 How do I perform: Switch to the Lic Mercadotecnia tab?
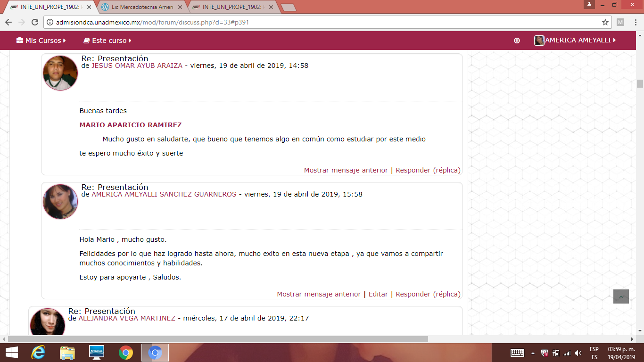[141, 7]
